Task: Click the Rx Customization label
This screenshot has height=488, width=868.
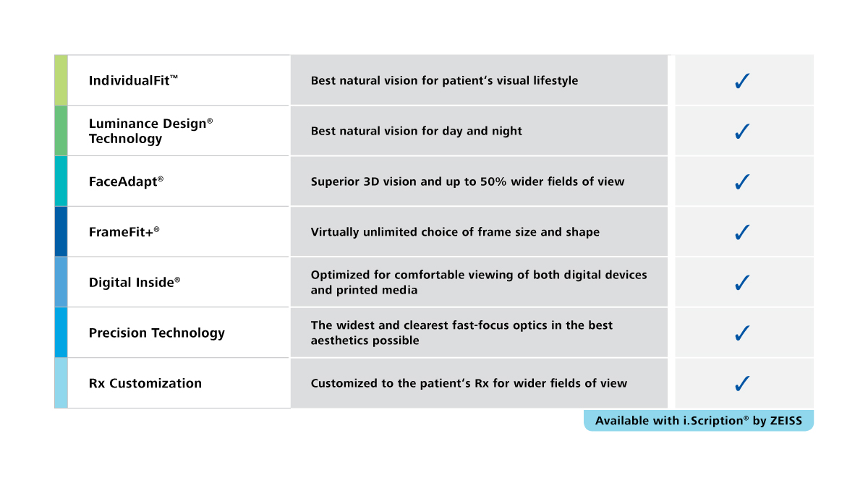Action: (x=145, y=383)
